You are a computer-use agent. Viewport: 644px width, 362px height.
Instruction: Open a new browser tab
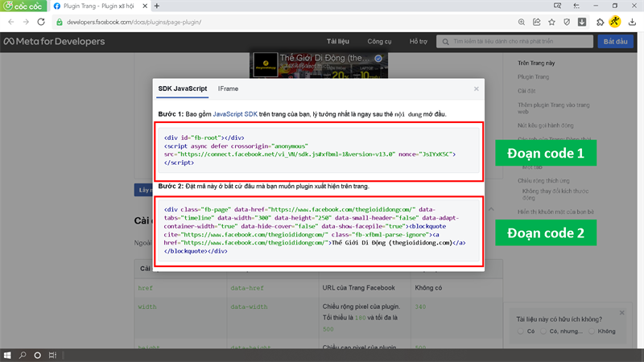point(157,6)
